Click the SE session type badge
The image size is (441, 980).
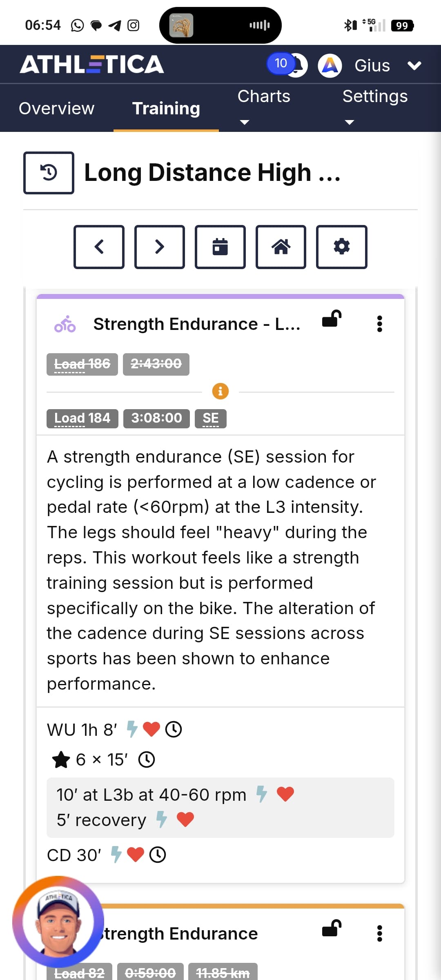(x=210, y=418)
